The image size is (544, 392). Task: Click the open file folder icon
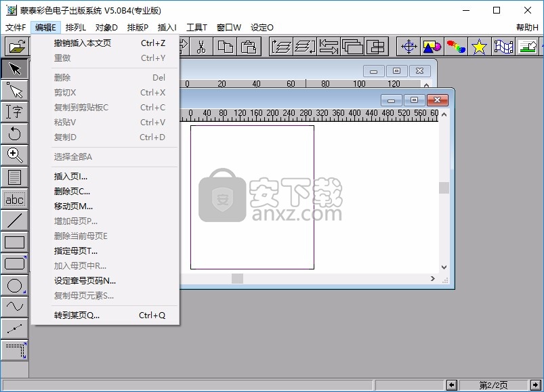point(17,47)
